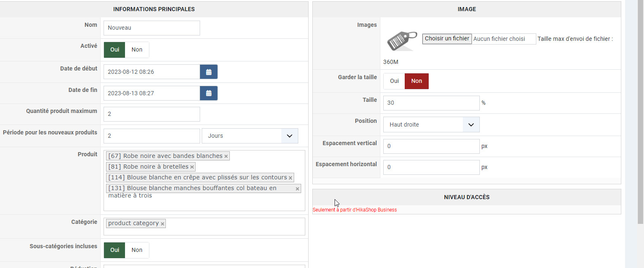The image size is (644, 268).
Task: Remove the Robe noire à bretelles tag
Action: 192,167
